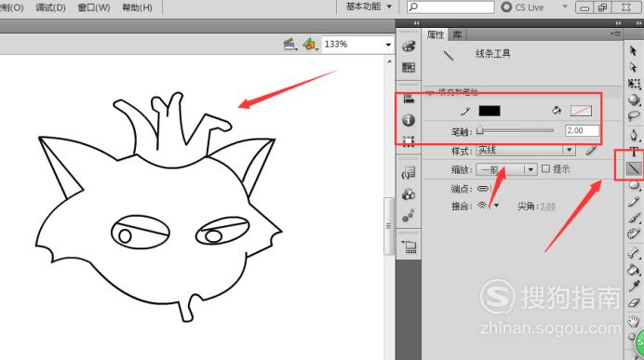Select the Selection (black arrow) tool
Image resolution: width=644 pixels, height=360 pixels.
(634, 50)
